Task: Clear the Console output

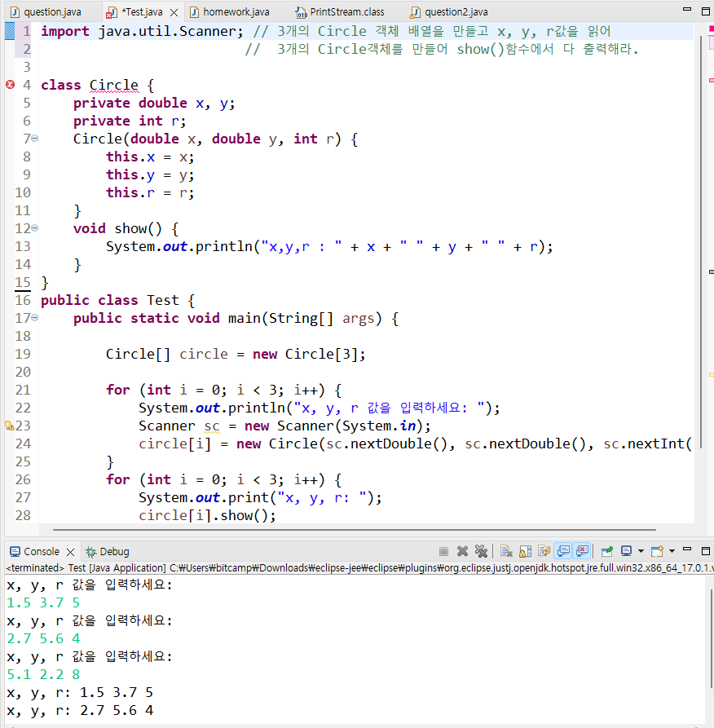Action: [506, 551]
